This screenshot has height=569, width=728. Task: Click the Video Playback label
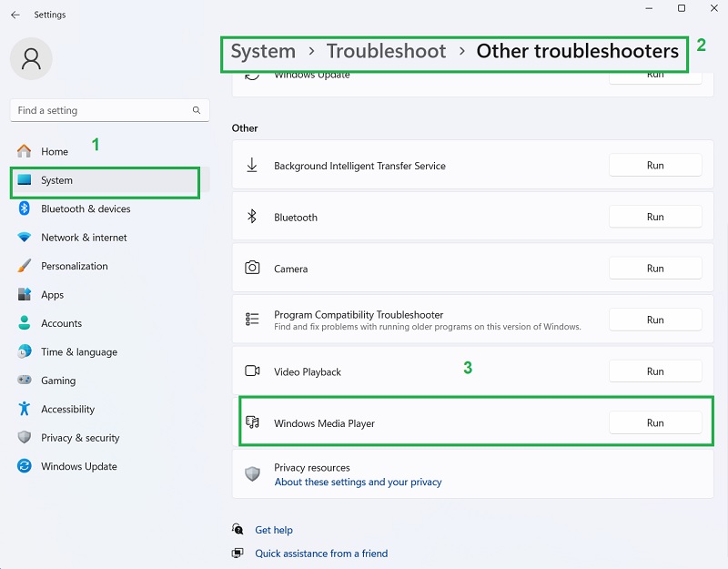pos(308,371)
